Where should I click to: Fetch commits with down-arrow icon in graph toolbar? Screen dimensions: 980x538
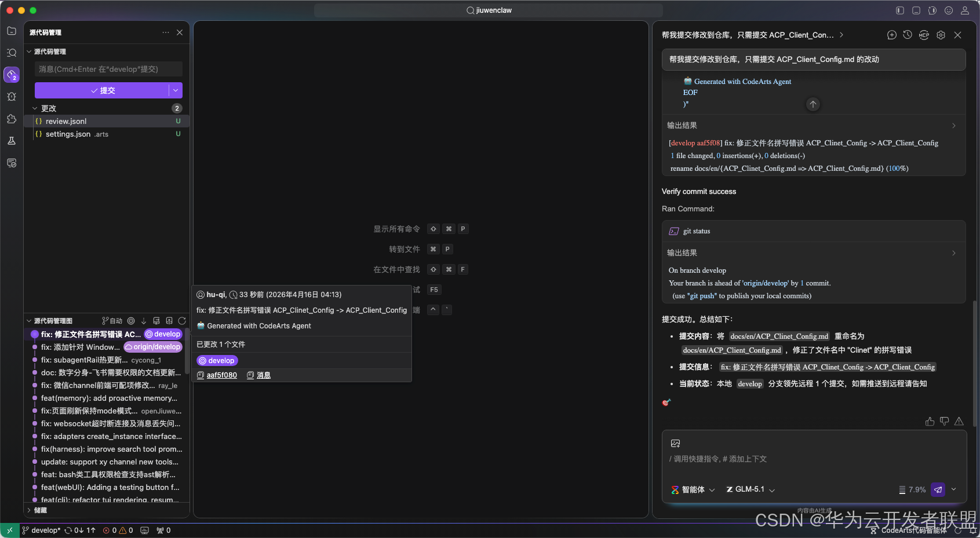click(x=144, y=321)
